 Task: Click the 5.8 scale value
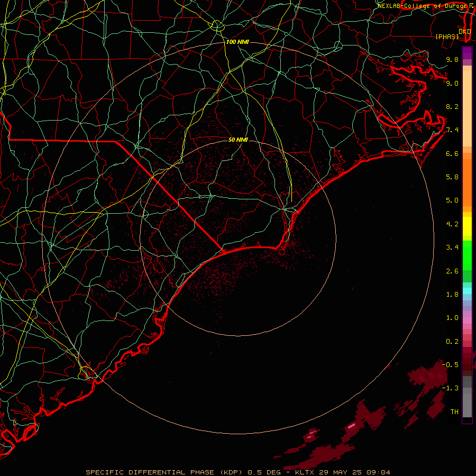pyautogui.click(x=452, y=177)
